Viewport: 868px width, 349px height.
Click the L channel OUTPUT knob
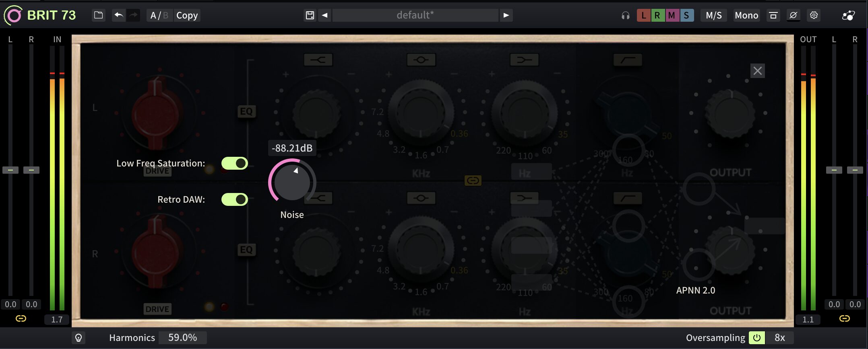click(x=730, y=113)
